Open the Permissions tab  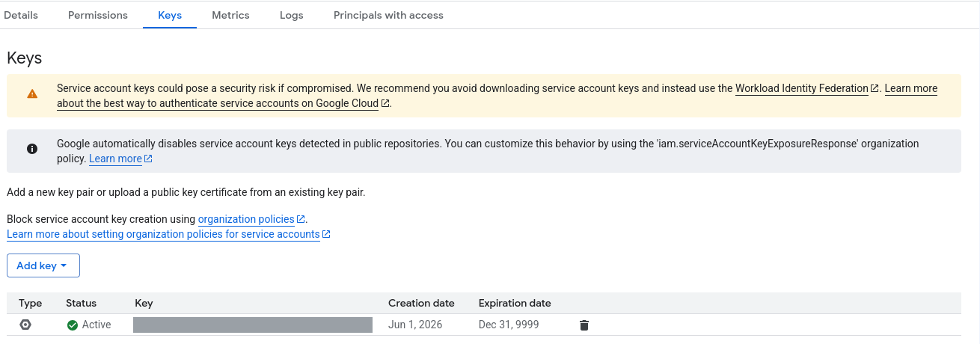[98, 15]
